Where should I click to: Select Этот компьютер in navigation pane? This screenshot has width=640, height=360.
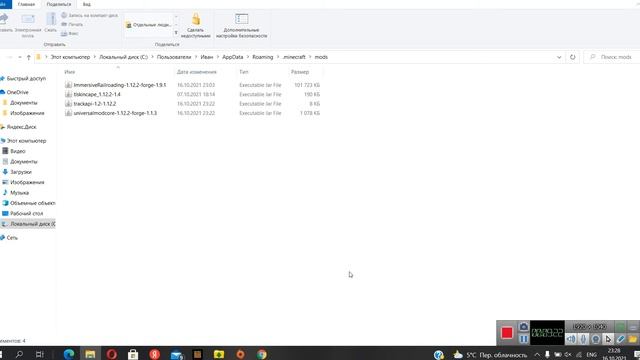click(x=26, y=141)
